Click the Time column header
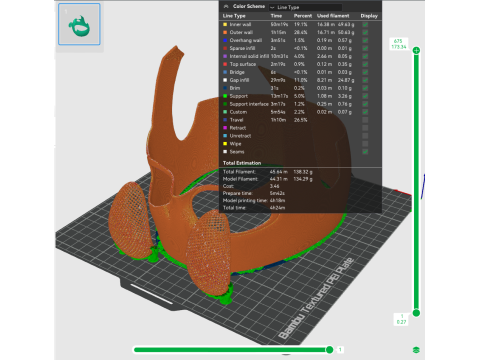The image size is (480, 360). click(276, 16)
